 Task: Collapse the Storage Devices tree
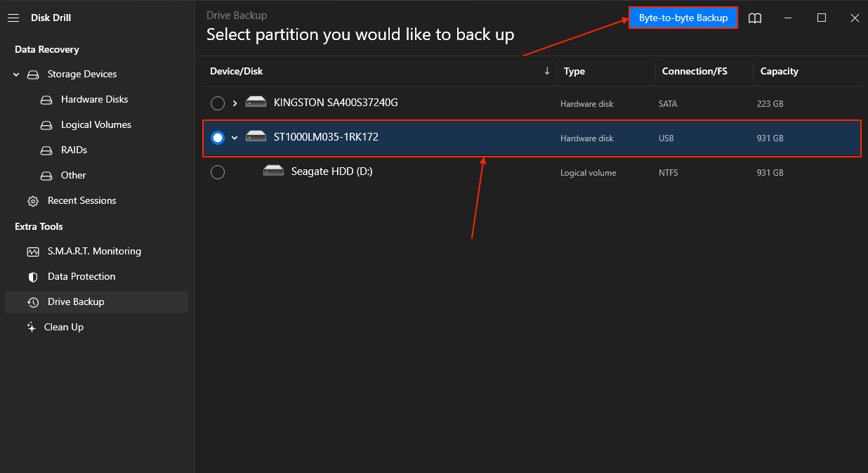(16, 74)
